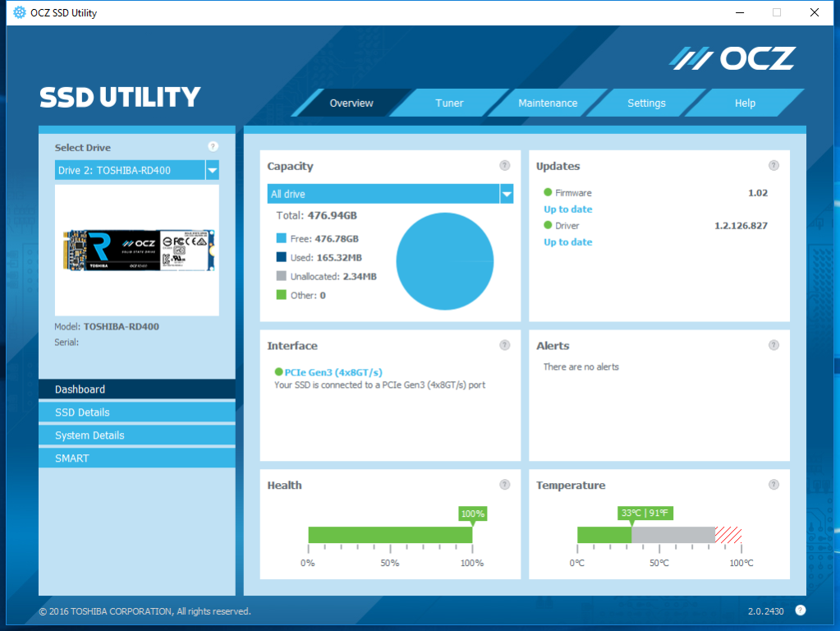
Task: Click the TOSHIBA RD400 drive image
Action: click(x=137, y=250)
